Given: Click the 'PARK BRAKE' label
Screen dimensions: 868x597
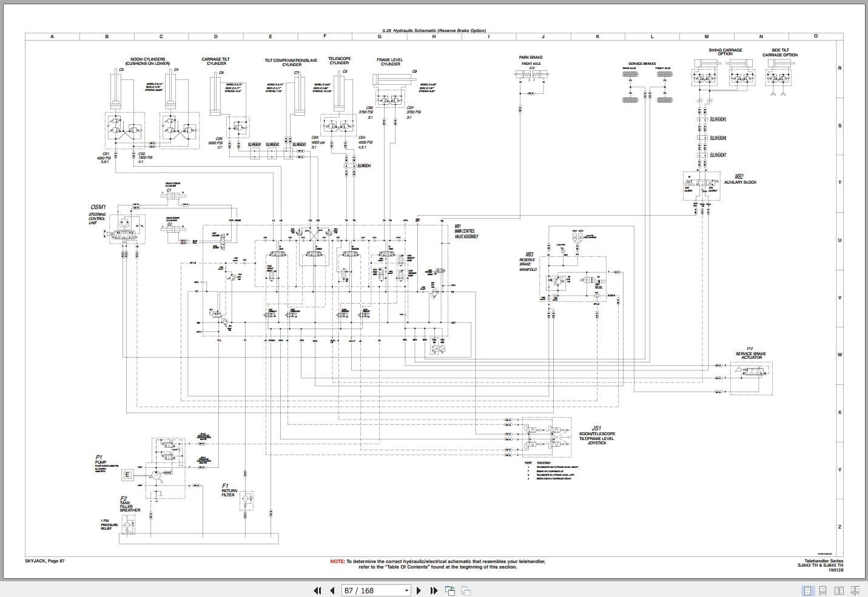Looking at the screenshot, I should (531, 58).
